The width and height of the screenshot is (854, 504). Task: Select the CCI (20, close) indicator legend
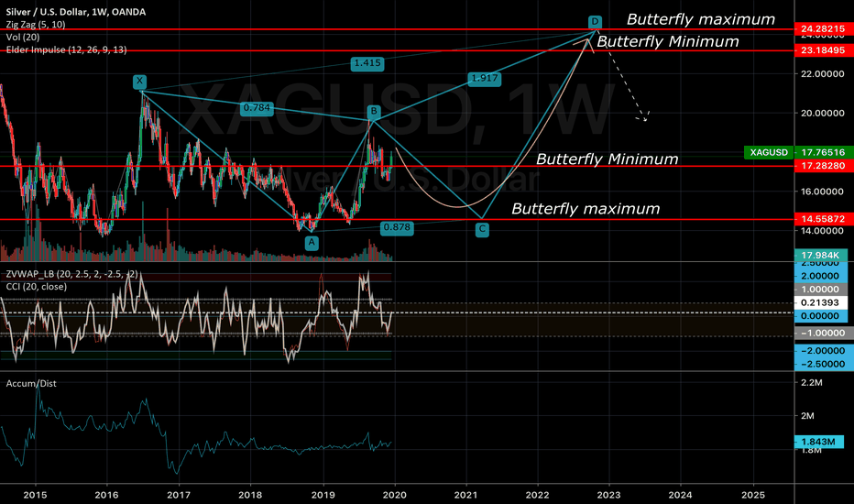(x=37, y=287)
